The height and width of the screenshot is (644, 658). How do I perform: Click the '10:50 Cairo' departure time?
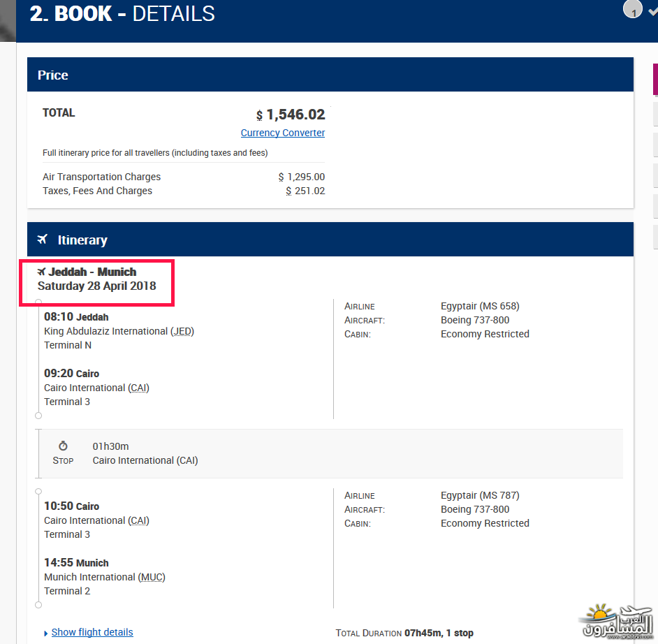[x=72, y=506]
